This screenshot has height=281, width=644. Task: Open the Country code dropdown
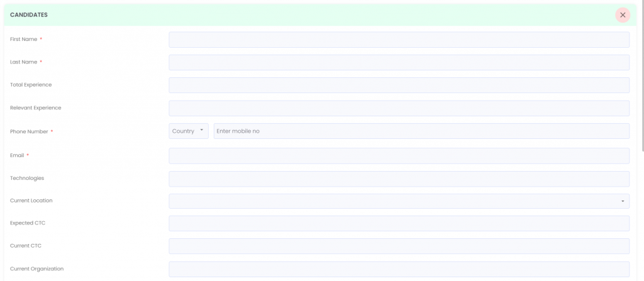[189, 131]
